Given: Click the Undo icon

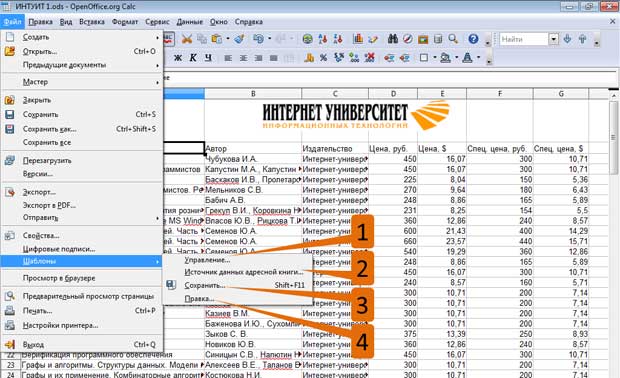Looking at the screenshot, I should pyautogui.click(x=258, y=39).
